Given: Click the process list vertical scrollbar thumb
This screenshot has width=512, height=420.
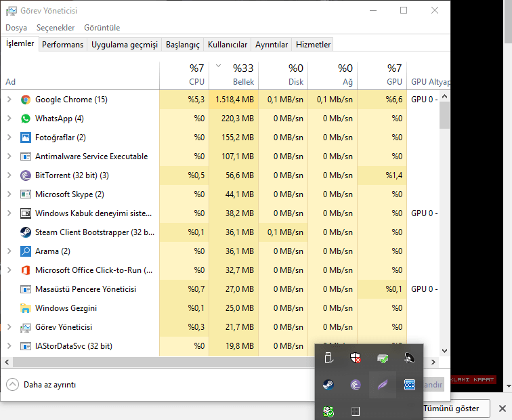Looking at the screenshot, I should (x=444, y=115).
